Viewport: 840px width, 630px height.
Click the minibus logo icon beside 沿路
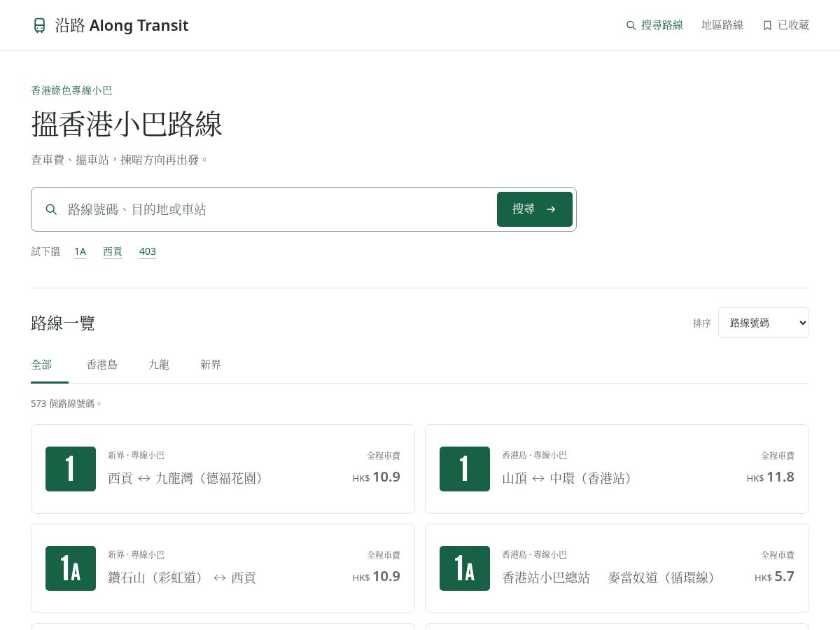39,25
